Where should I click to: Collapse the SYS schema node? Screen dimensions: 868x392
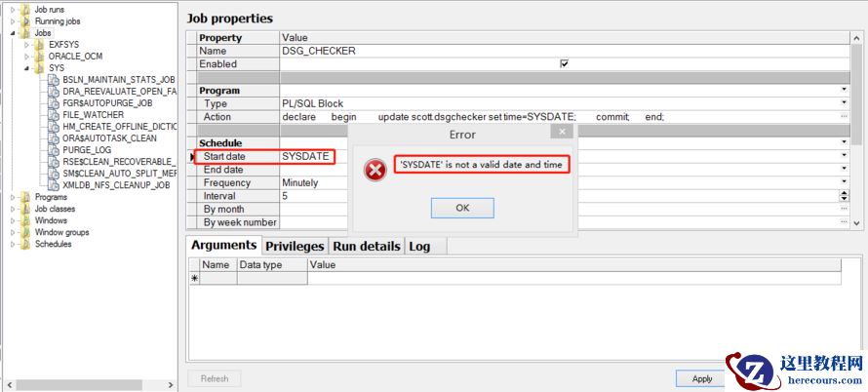[x=26, y=68]
